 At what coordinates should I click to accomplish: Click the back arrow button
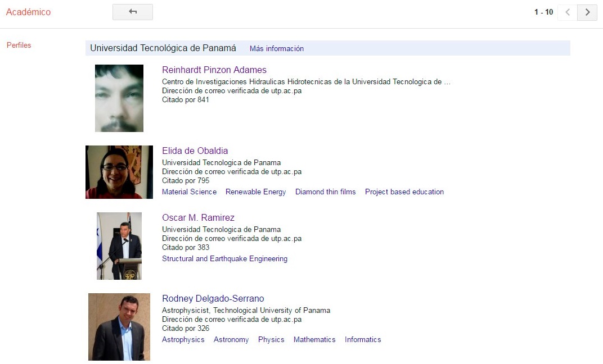click(x=133, y=12)
